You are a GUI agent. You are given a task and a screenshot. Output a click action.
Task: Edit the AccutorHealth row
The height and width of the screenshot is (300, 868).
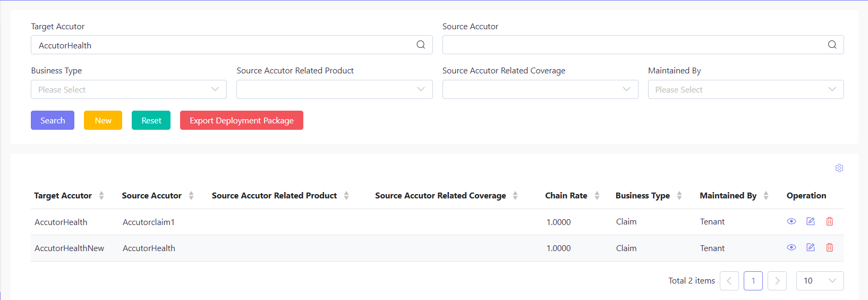pos(811,221)
